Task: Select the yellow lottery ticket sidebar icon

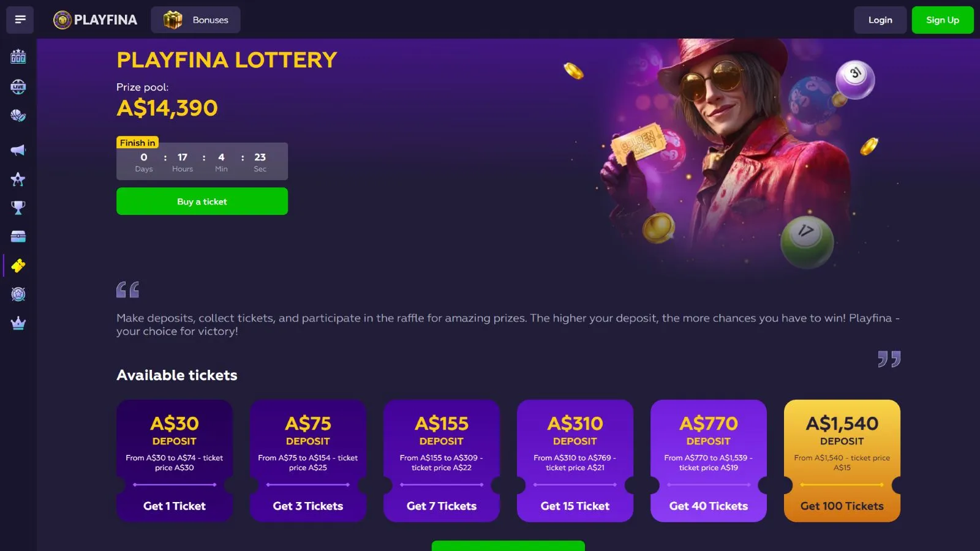Action: (18, 266)
